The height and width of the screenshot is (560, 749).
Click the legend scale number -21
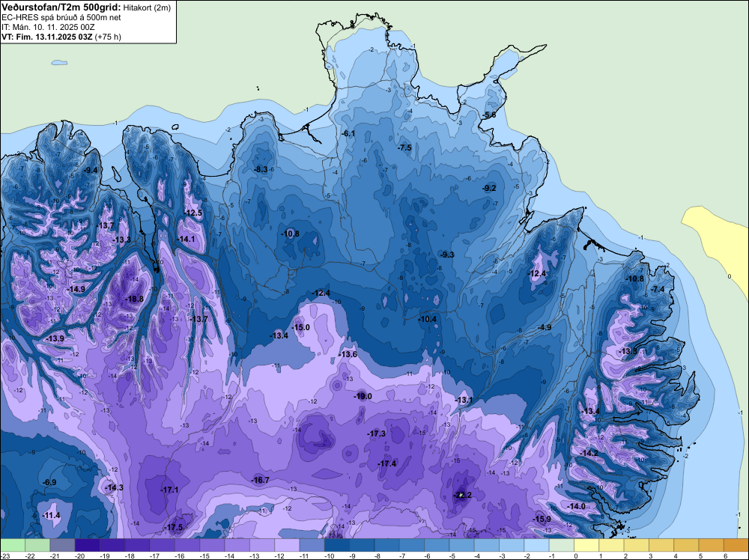[x=55, y=556]
